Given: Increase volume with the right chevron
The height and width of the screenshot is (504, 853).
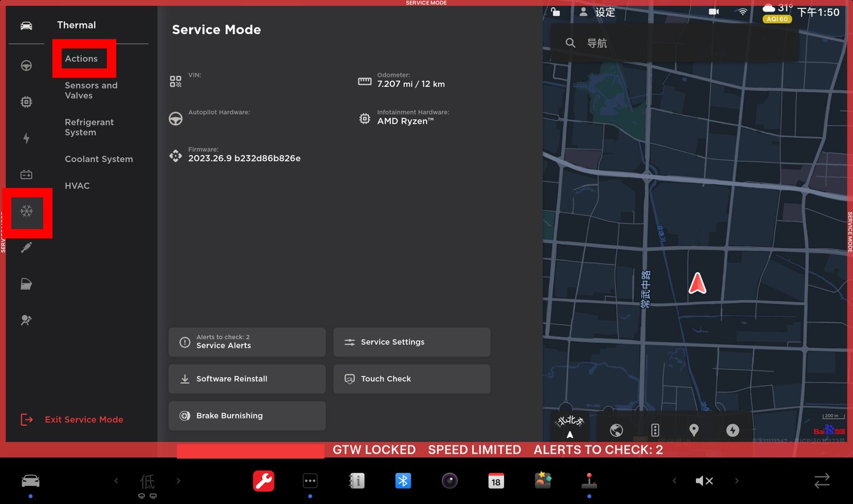Looking at the screenshot, I should pos(737,480).
